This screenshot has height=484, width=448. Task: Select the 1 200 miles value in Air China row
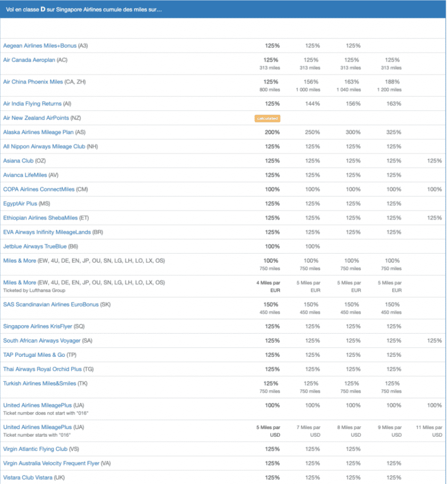pos(389,90)
